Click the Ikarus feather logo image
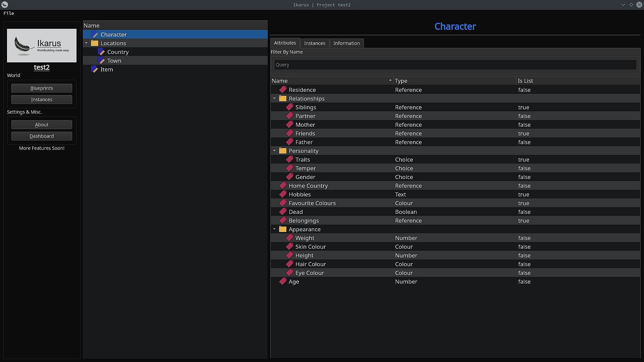The width and height of the screenshot is (644, 362). pyautogui.click(x=42, y=46)
